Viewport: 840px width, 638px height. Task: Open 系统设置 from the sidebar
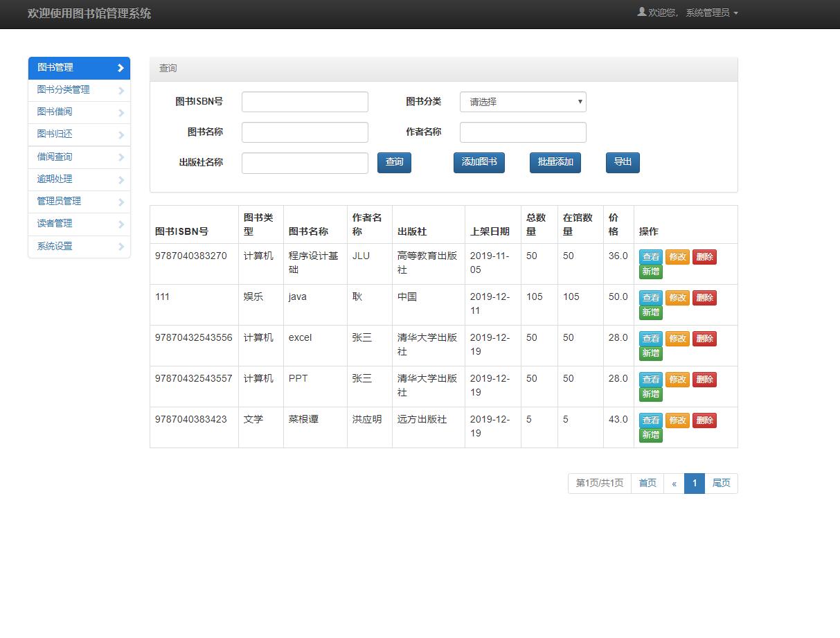(x=79, y=246)
